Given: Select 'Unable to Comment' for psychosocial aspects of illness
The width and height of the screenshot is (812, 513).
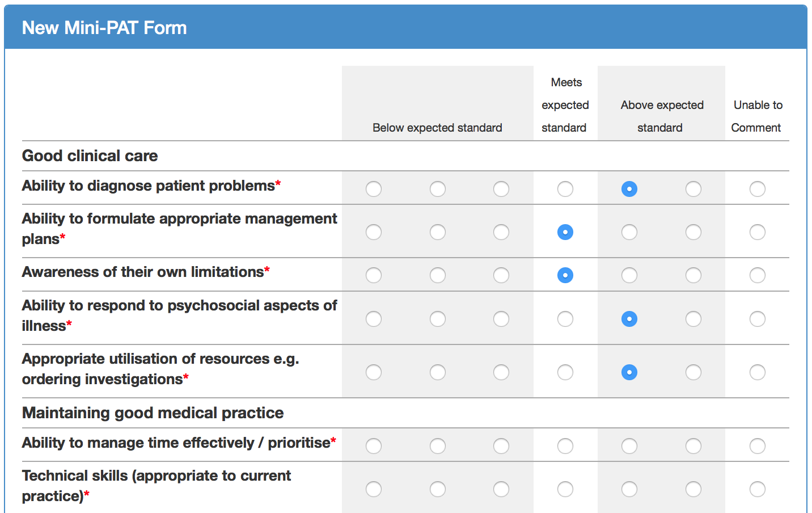Looking at the screenshot, I should 757,319.
